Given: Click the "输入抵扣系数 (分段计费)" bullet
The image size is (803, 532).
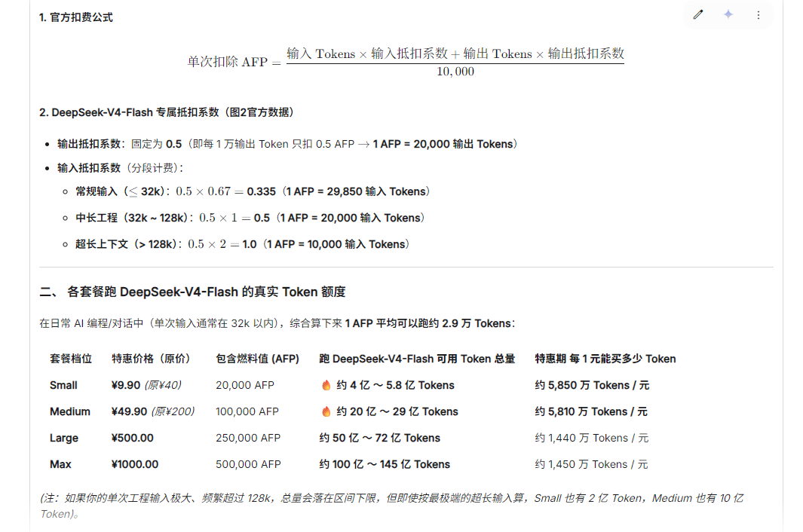Looking at the screenshot, I should click(x=120, y=168).
